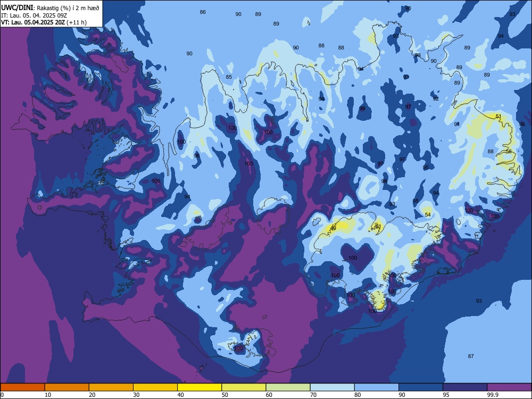Click the humidity value '92' on the map
Image resolution: width=532 pixels, height=399 pixels.
[x=436, y=99]
